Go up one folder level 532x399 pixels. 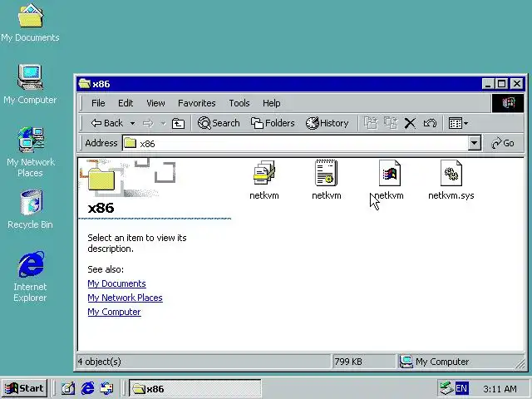[178, 123]
